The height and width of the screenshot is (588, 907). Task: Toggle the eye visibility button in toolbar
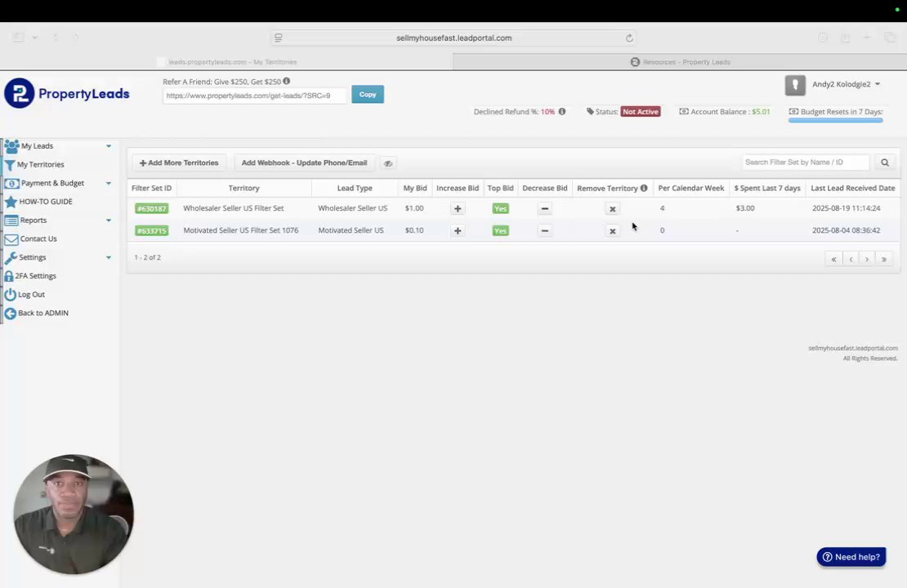[x=388, y=163]
